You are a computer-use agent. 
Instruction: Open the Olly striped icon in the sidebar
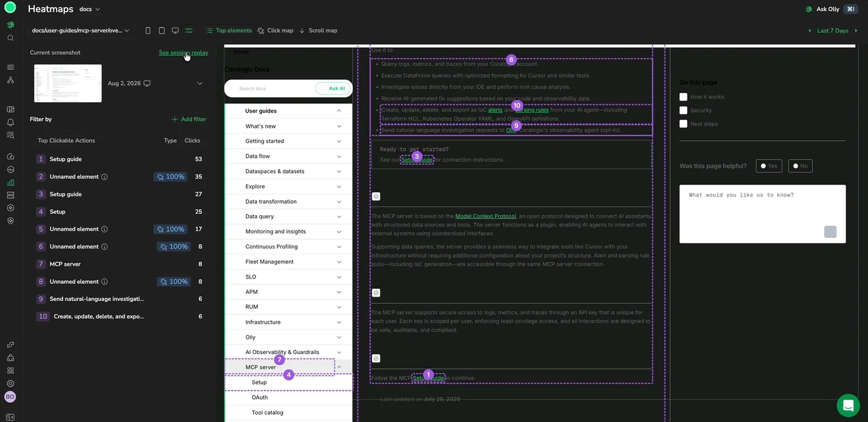point(10,25)
